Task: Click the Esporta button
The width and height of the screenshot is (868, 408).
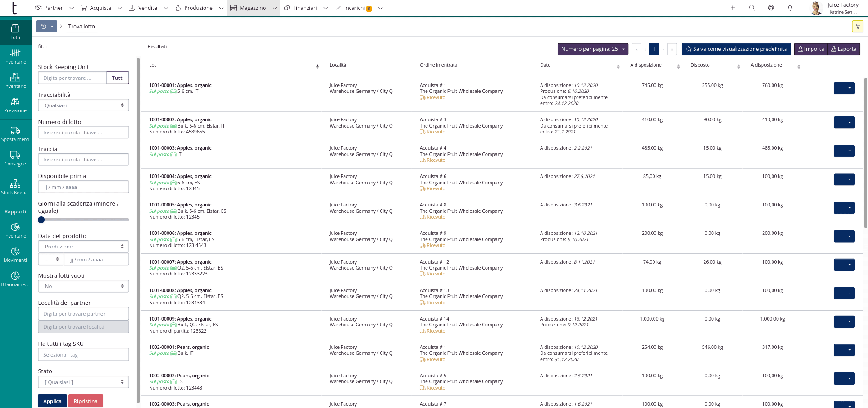Action: point(844,49)
